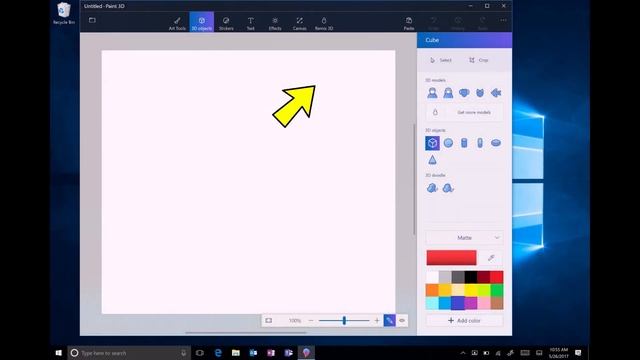Click the zoom in plus button
The width and height of the screenshot is (640, 360).
tap(377, 320)
